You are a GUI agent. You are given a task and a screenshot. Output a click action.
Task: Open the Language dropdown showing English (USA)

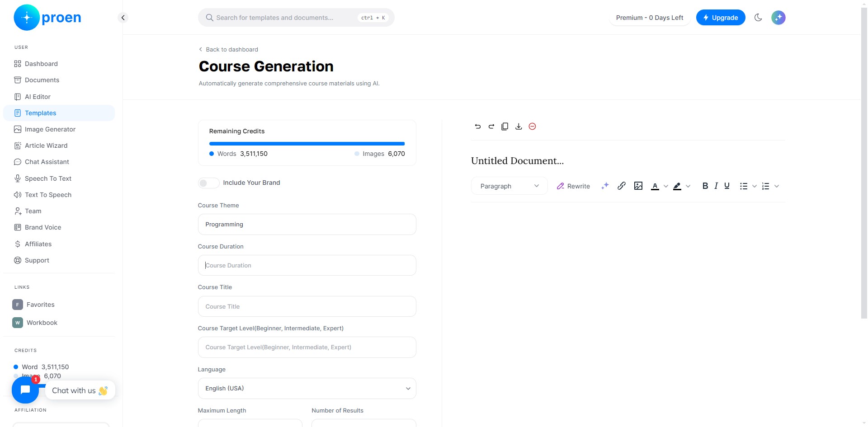click(x=307, y=388)
